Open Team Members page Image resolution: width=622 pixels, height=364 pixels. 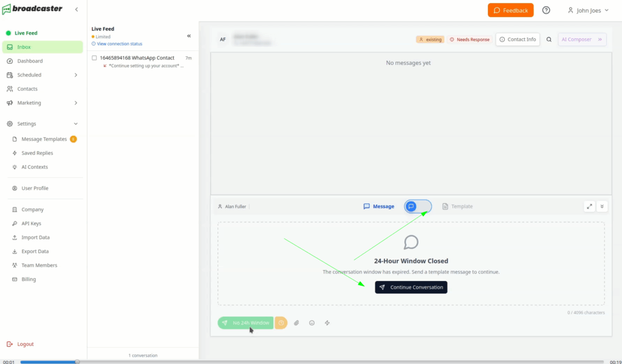[x=39, y=265]
